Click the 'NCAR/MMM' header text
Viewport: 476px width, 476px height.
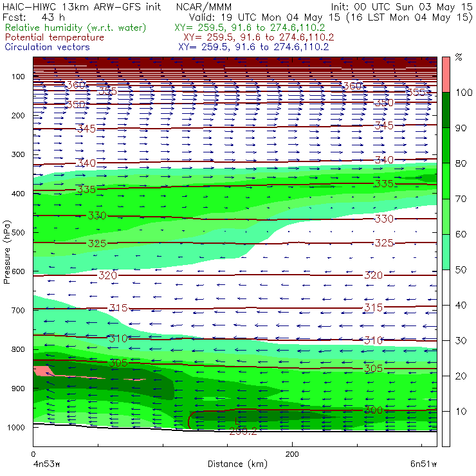[204, 6]
